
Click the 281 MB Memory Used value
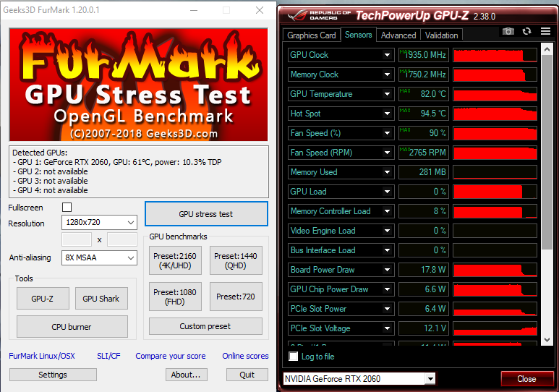pos(422,172)
